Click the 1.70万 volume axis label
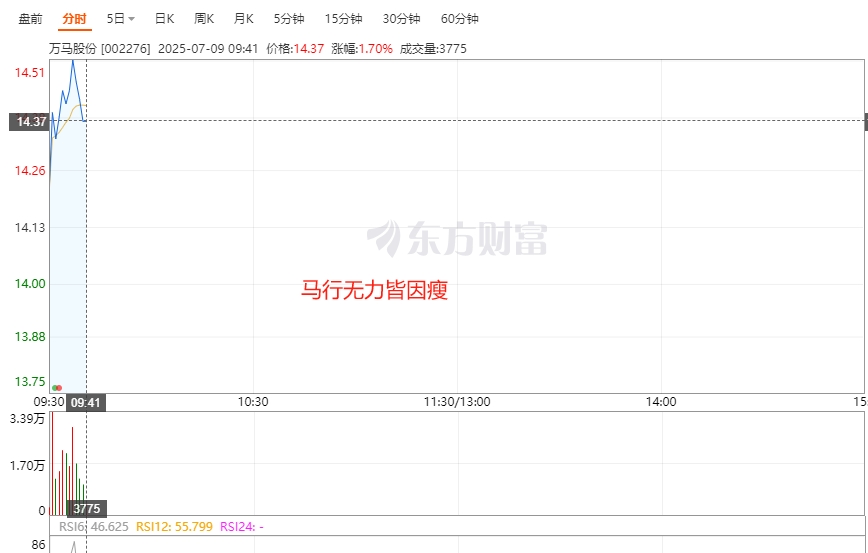868x553 pixels. (x=28, y=466)
